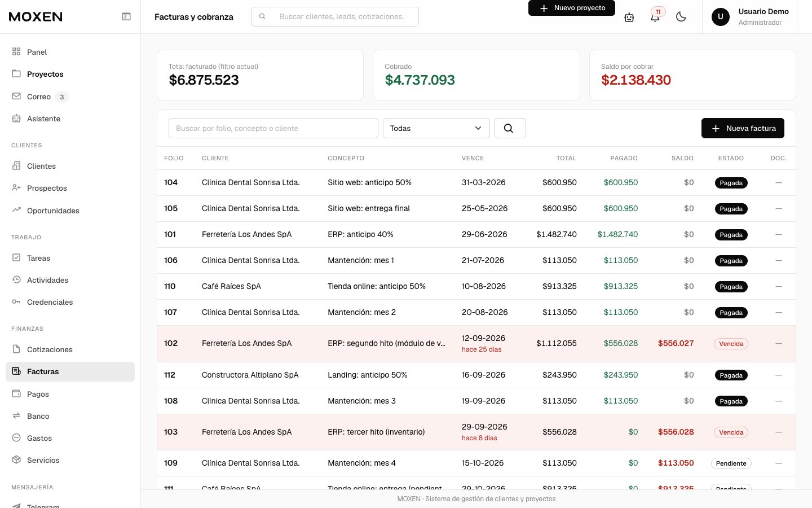
Task: Toggle dark mode with the moon icon
Action: (681, 17)
